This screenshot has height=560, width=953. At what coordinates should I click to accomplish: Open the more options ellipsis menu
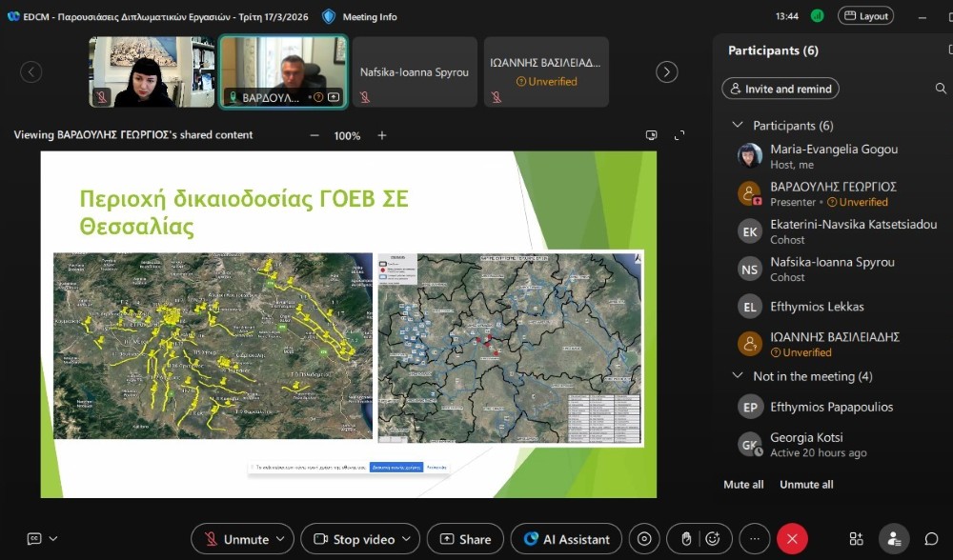(x=754, y=539)
